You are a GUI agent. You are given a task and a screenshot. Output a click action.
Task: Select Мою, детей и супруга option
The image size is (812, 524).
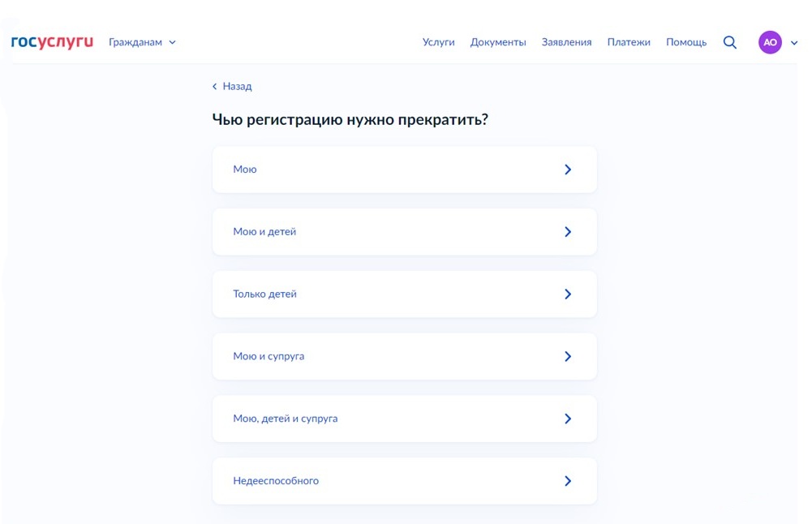click(x=405, y=419)
